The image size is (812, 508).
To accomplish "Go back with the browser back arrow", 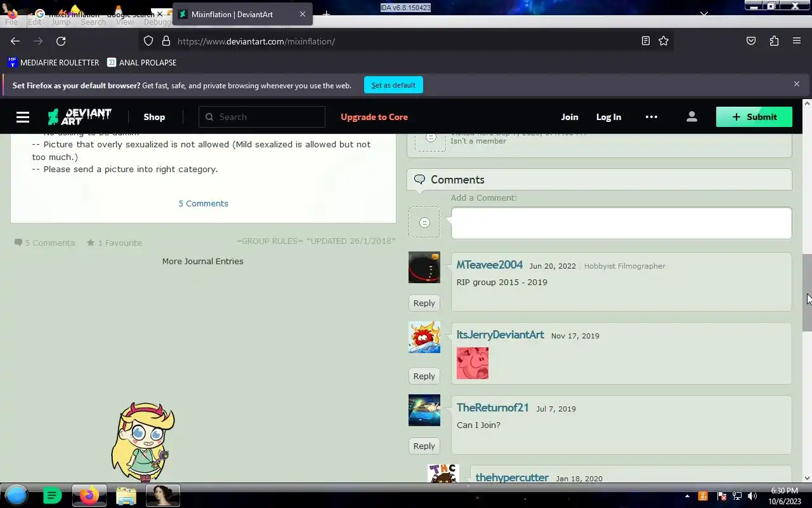I will [x=15, y=41].
